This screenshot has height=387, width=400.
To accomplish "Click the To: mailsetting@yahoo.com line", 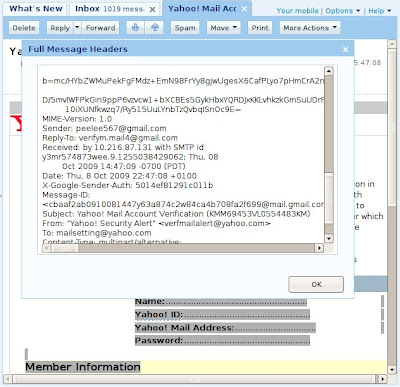I will [97, 233].
